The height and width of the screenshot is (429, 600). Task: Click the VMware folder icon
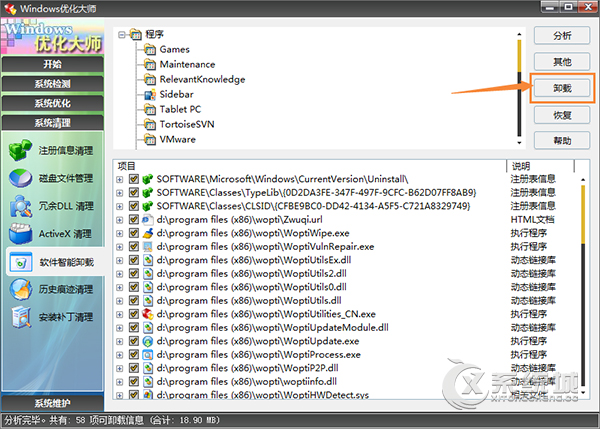(x=150, y=139)
